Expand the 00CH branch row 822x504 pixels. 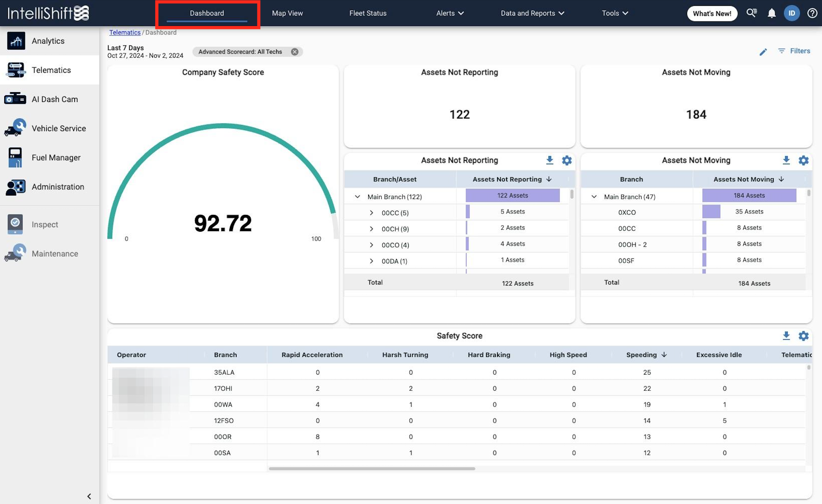pyautogui.click(x=371, y=229)
